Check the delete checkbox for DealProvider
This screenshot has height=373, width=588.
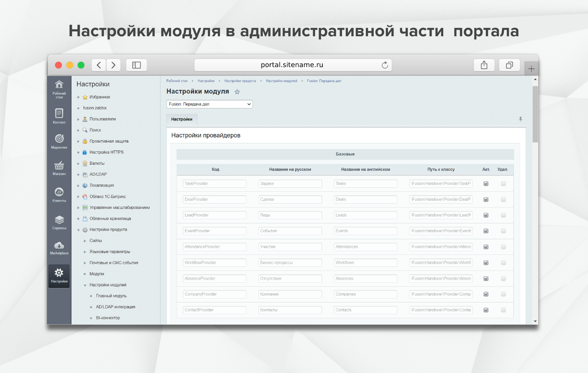pyautogui.click(x=503, y=200)
